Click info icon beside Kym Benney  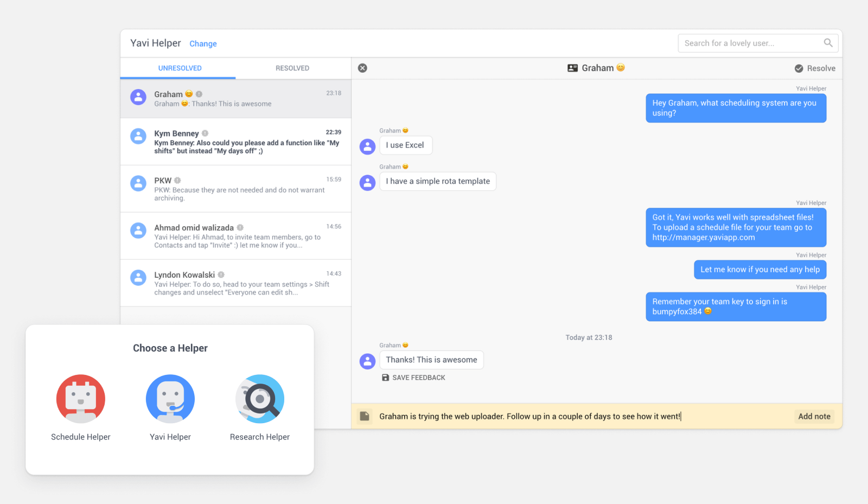pyautogui.click(x=205, y=133)
